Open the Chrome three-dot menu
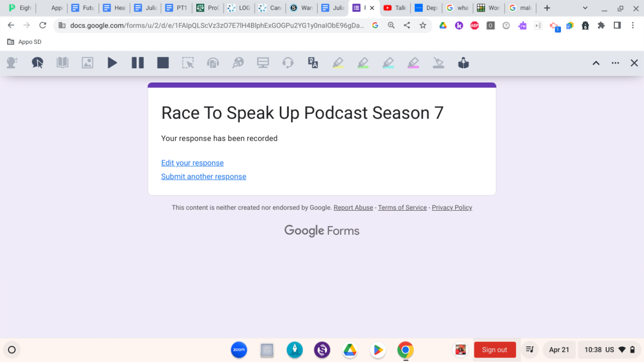 click(x=633, y=26)
